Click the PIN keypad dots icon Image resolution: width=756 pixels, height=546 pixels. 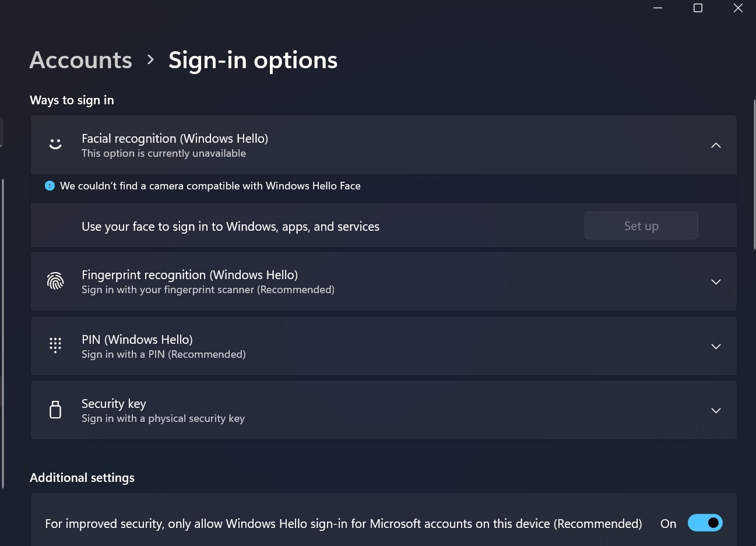point(55,346)
